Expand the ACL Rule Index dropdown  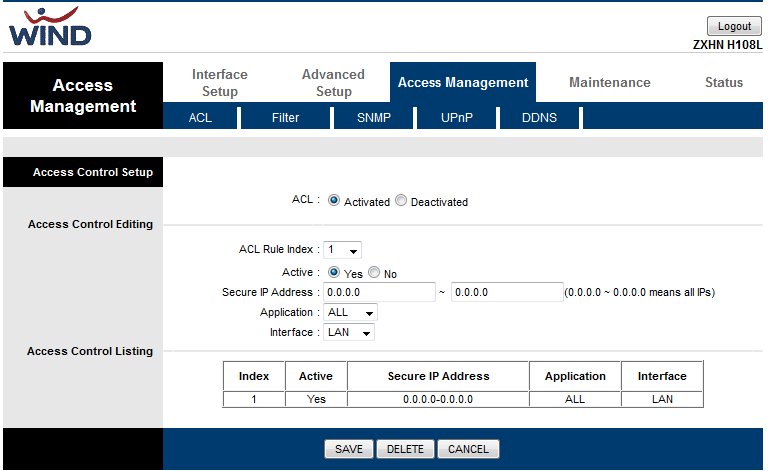click(343, 250)
